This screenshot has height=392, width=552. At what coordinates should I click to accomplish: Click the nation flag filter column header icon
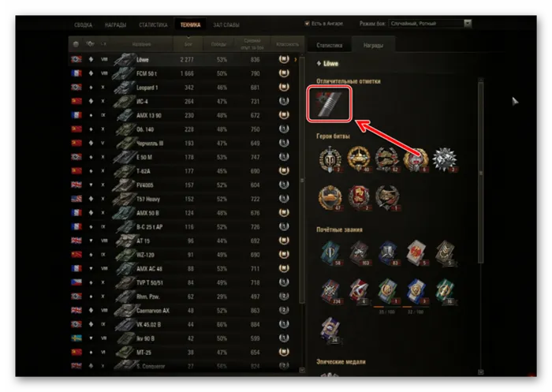(x=76, y=44)
